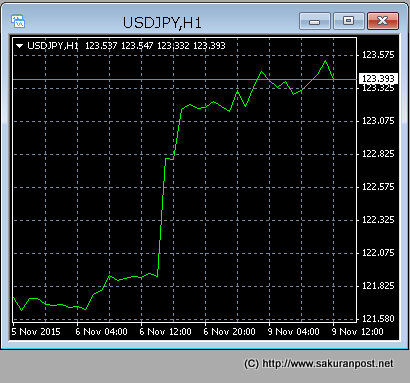Select the 6 Nov 20:00 time marker
This screenshot has height=383, width=410.
229,332
